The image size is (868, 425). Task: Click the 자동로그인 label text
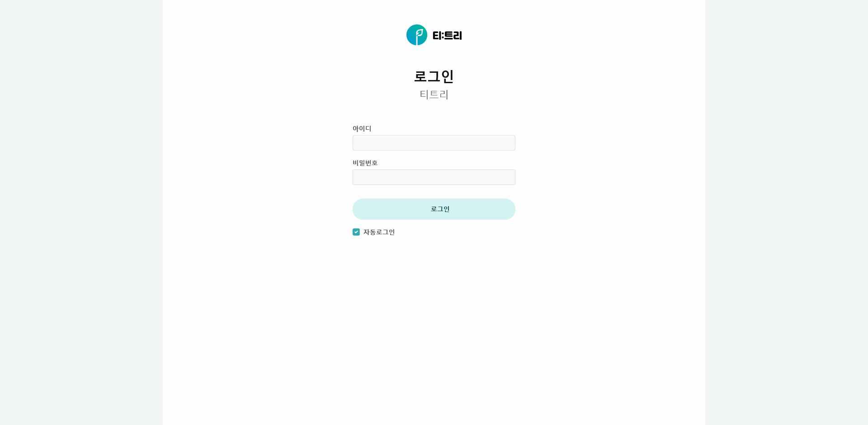[379, 232]
